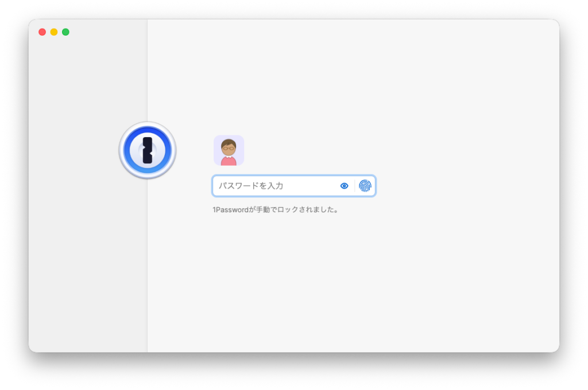
Task: Select the account avatar above password field
Action: 229,150
